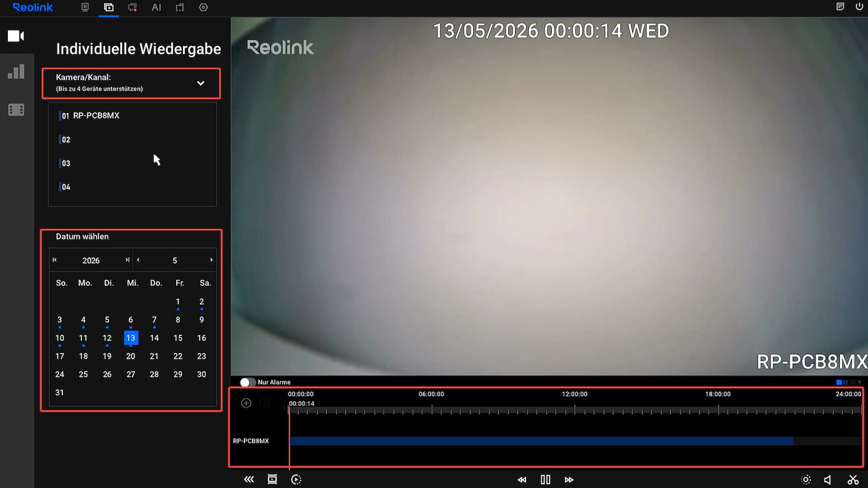Collapse panel with triple left arrows icon
The width and height of the screenshot is (868, 488).
coord(249,479)
